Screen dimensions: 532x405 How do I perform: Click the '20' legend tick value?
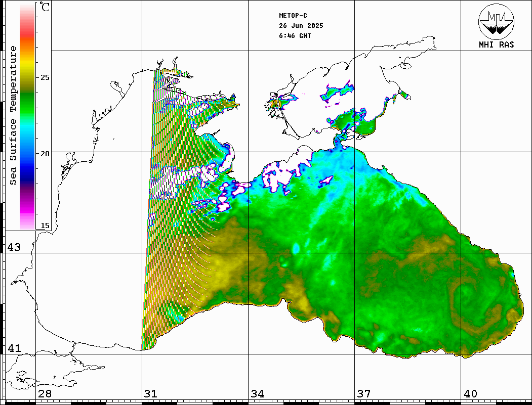tap(45, 154)
